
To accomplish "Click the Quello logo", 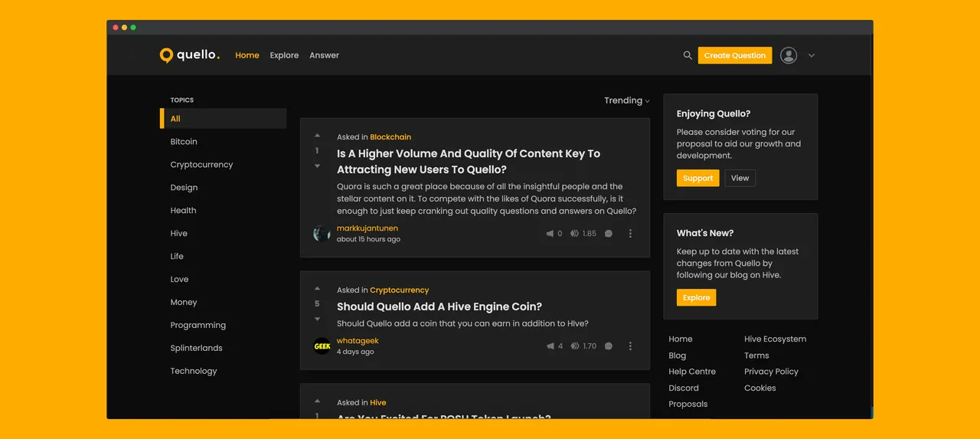I will pyautogui.click(x=189, y=55).
